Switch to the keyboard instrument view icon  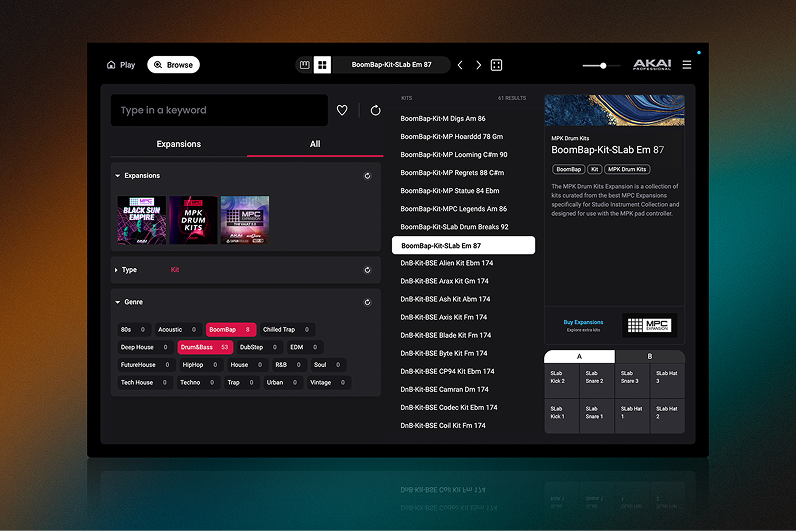click(x=305, y=65)
